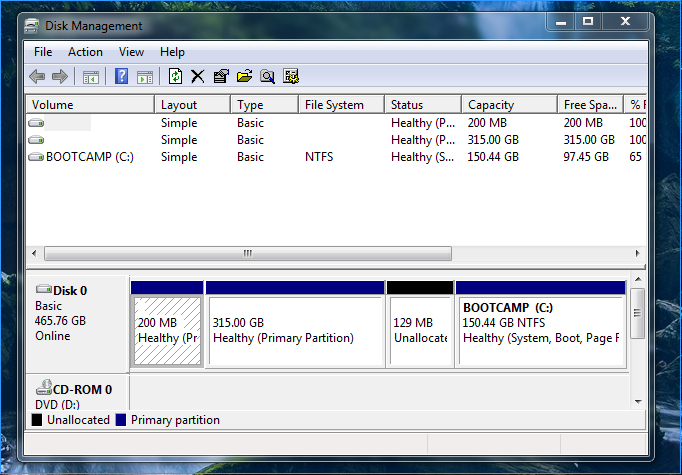Open the View menu
Viewport: 682px width, 475px height.
tap(131, 52)
